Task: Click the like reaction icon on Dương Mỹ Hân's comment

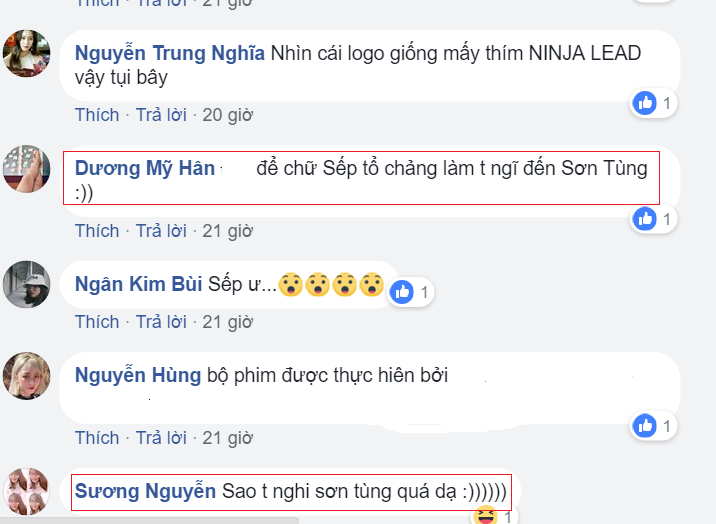Action: (x=645, y=218)
